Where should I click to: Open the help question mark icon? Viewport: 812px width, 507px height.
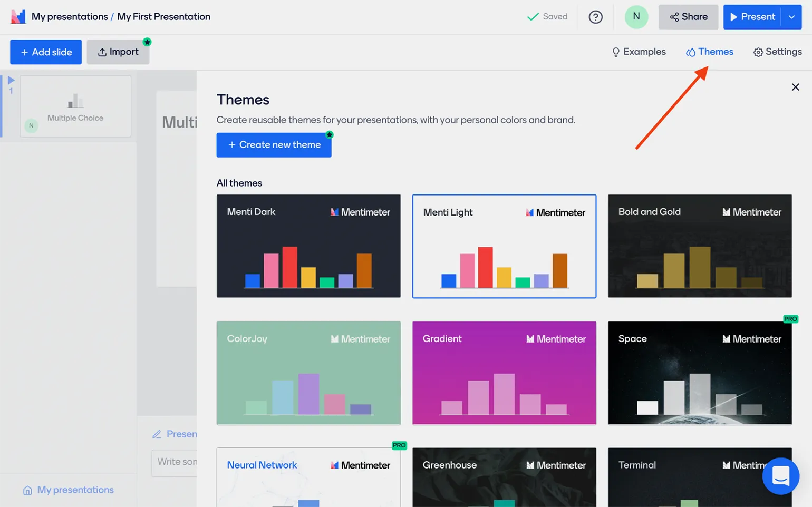click(x=595, y=17)
